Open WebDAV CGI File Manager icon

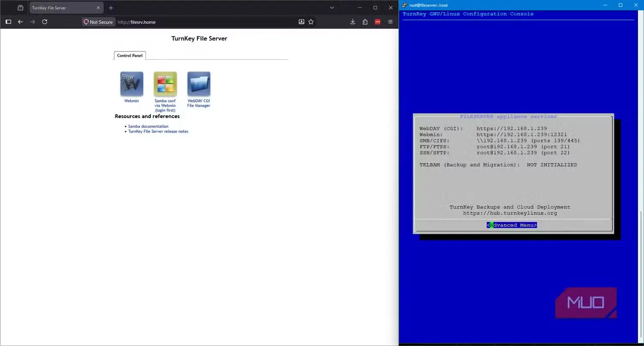tap(199, 84)
